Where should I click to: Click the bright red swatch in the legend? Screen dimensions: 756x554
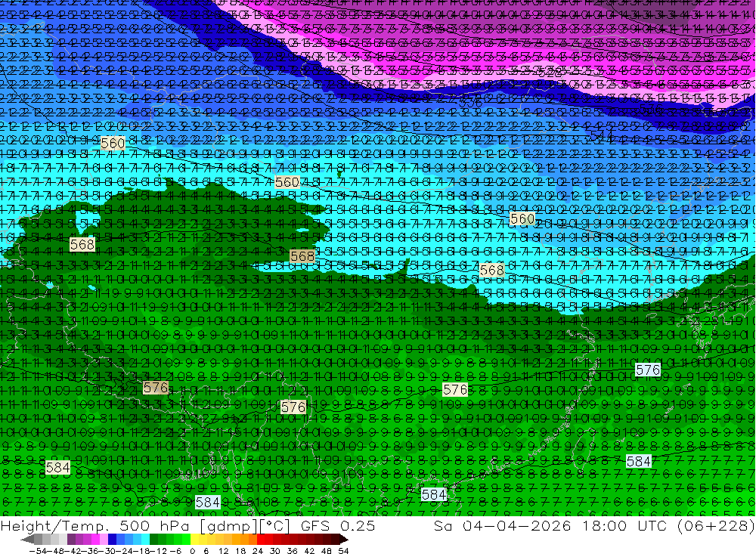261,540
